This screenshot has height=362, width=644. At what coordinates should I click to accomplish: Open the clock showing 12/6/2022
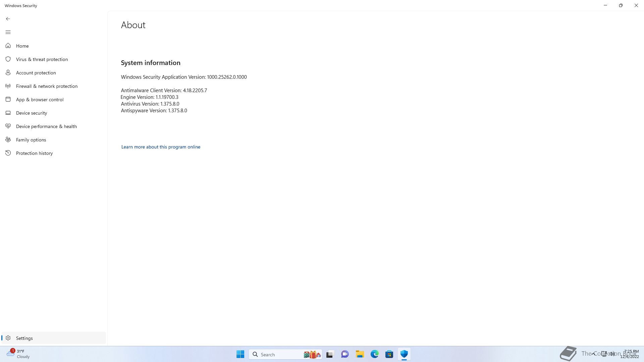(630, 354)
